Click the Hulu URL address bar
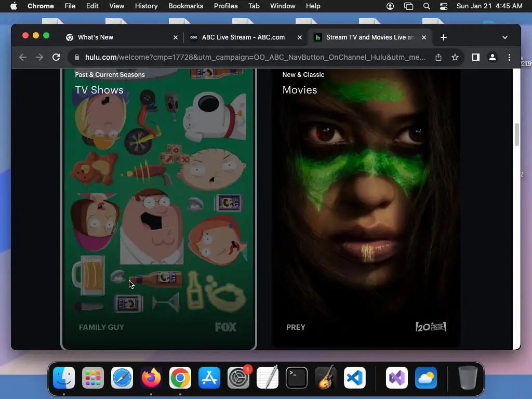The width and height of the screenshot is (532, 399). click(x=255, y=57)
